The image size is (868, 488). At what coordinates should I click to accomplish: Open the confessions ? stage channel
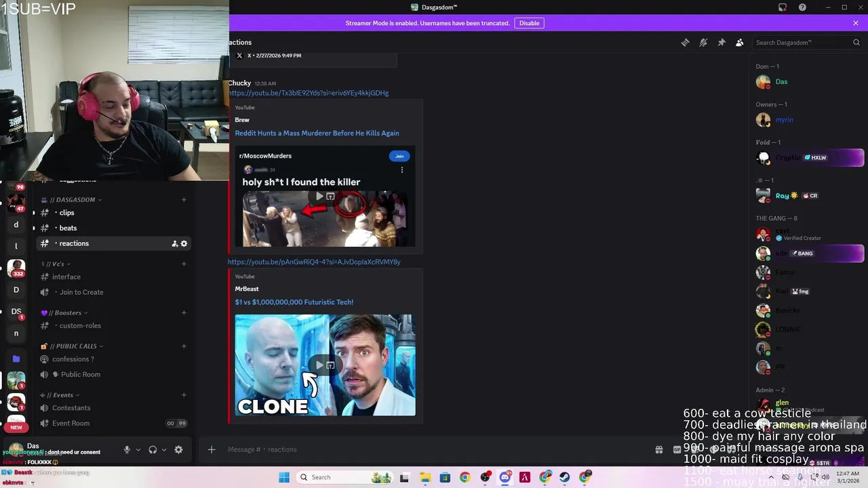(113, 359)
